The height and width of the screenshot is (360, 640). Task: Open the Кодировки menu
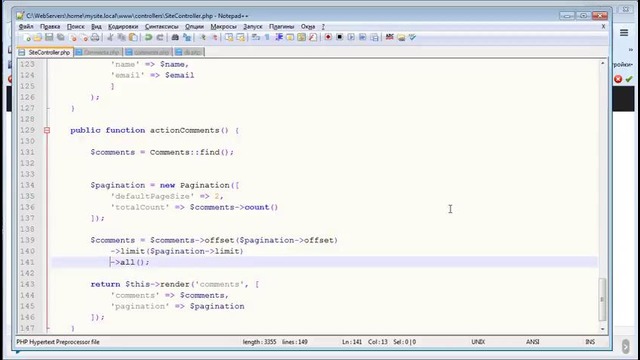[x=123, y=27]
